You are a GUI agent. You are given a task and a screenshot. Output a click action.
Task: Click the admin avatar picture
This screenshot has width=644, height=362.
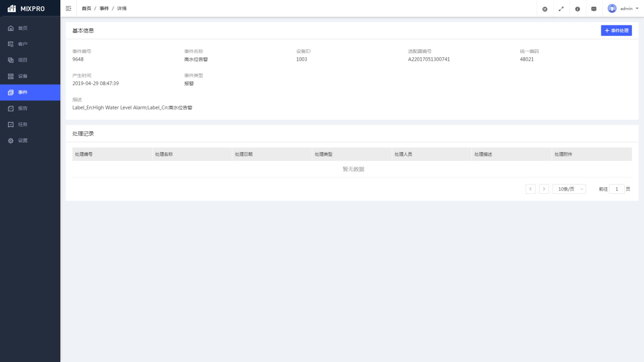tap(612, 9)
